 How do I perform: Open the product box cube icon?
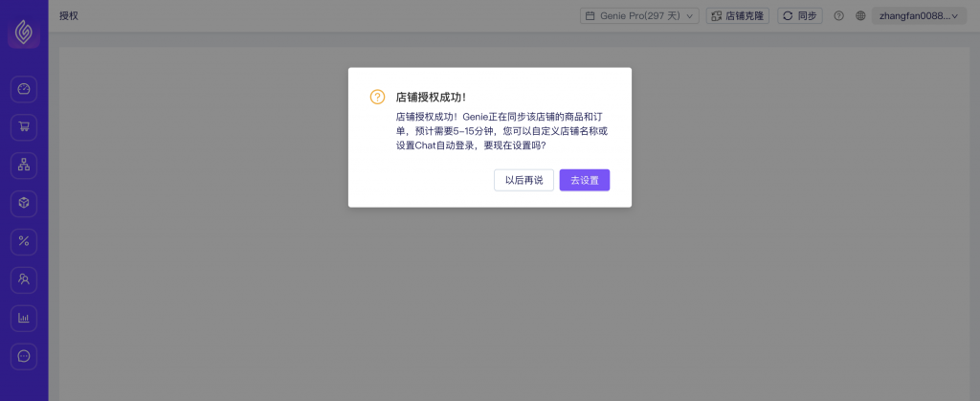point(24,204)
